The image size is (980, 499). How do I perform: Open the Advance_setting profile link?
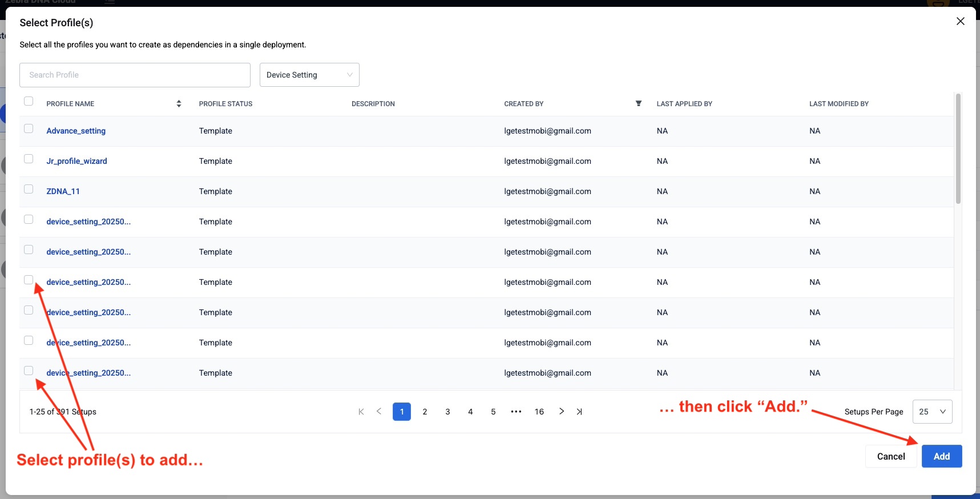pos(76,131)
